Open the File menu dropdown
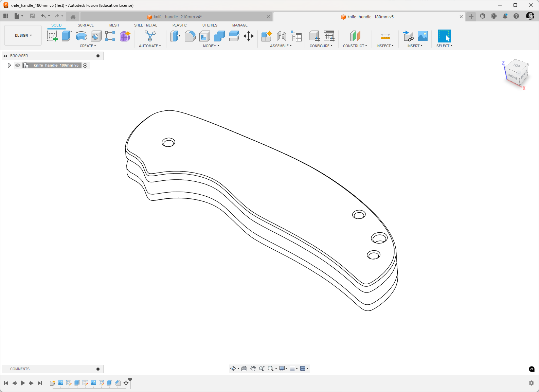This screenshot has height=392, width=539. pos(19,16)
